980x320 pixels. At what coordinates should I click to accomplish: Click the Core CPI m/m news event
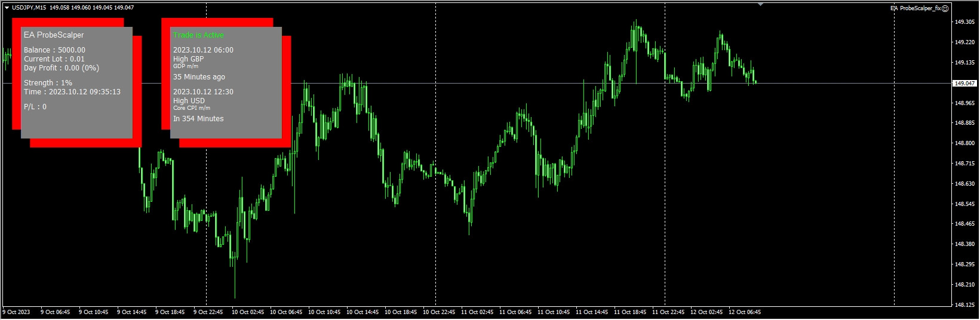[x=192, y=108]
